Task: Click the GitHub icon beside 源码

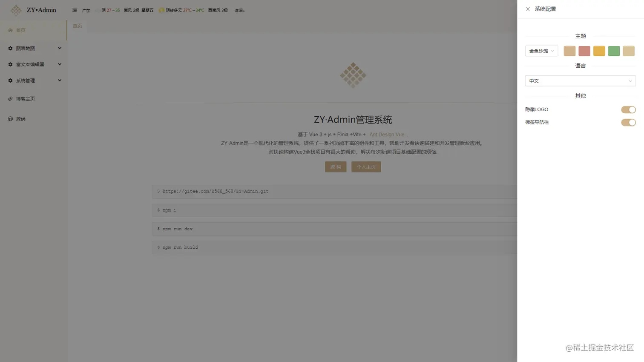Action: click(x=10, y=118)
